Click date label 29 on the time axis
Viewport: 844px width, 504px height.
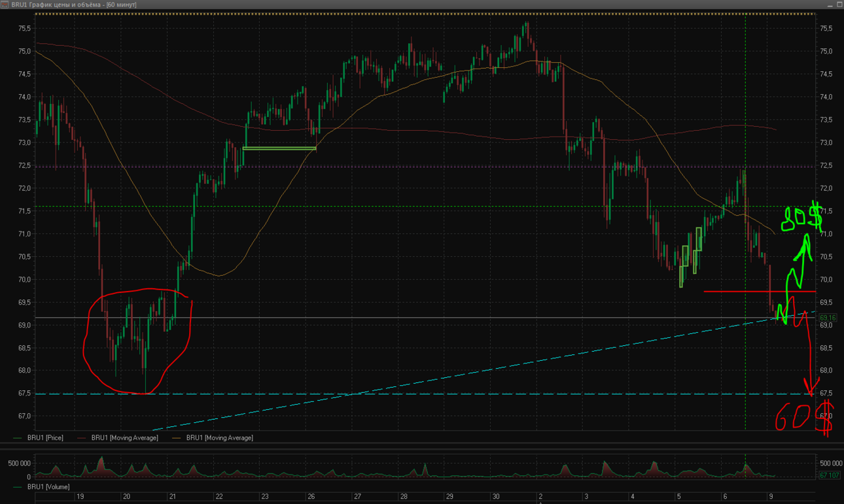tap(450, 497)
